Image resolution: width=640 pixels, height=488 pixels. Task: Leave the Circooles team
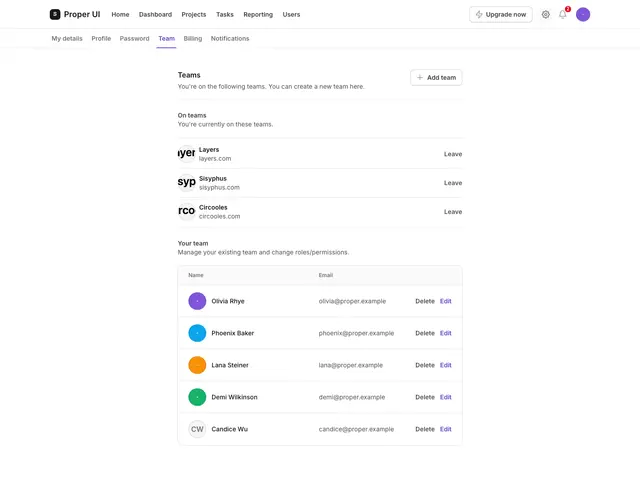[x=453, y=212]
